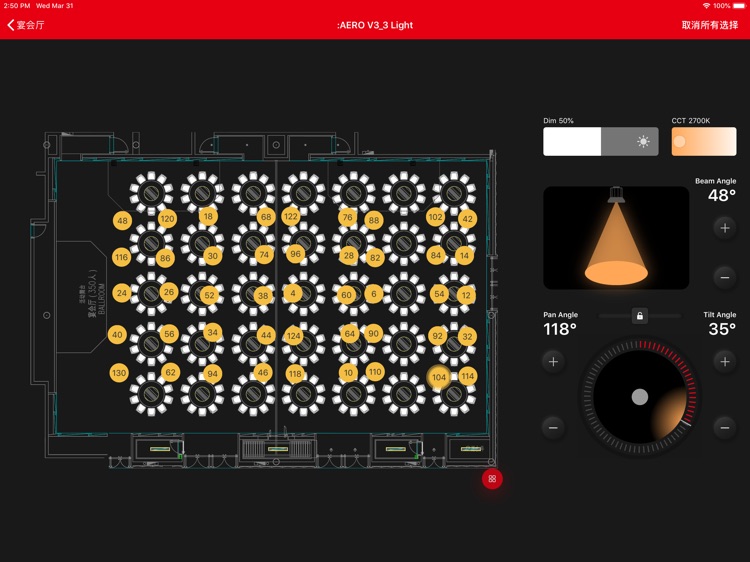Image resolution: width=750 pixels, height=562 pixels.
Task: Decrease Tilt Angle with minus button
Action: point(725,427)
